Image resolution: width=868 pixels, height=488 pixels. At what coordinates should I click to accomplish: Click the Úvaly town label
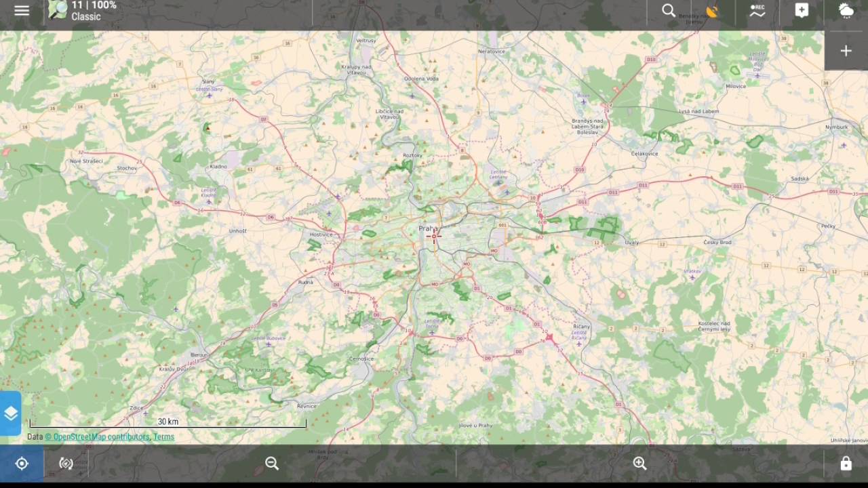(631, 243)
